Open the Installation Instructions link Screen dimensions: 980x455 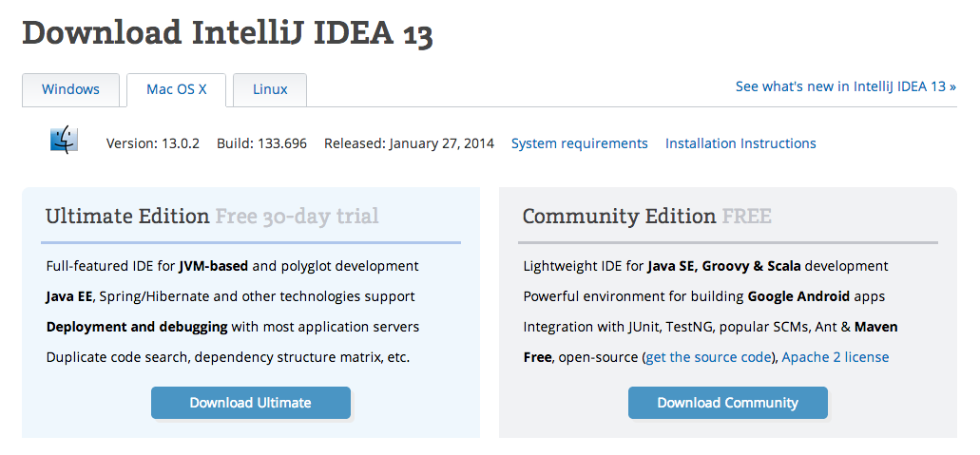(740, 143)
